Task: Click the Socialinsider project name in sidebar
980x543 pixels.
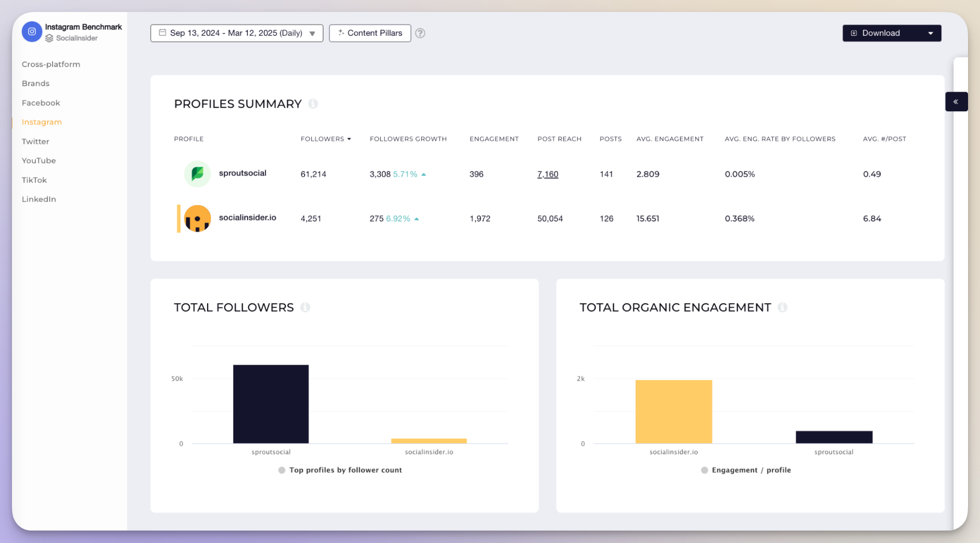Action: point(77,38)
